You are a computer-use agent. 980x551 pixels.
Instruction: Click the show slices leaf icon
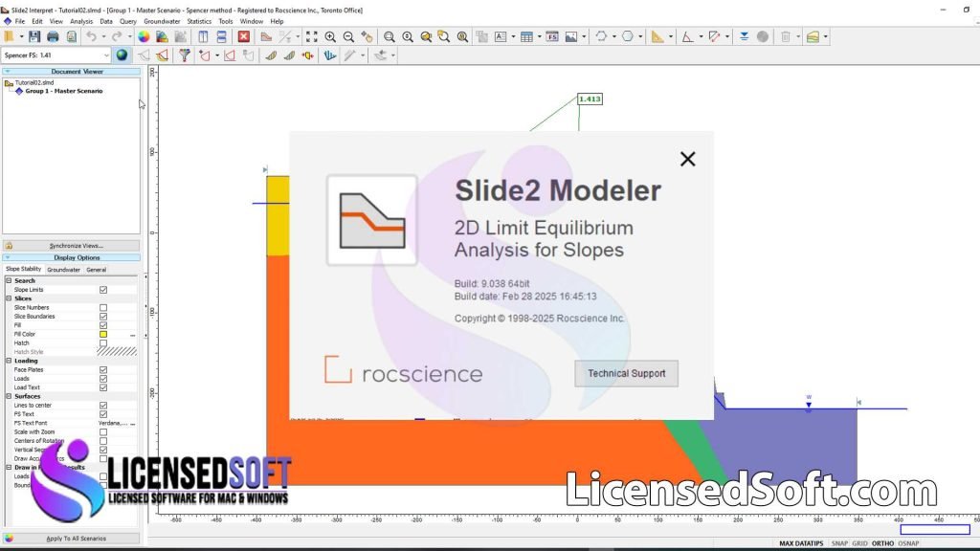271,55
